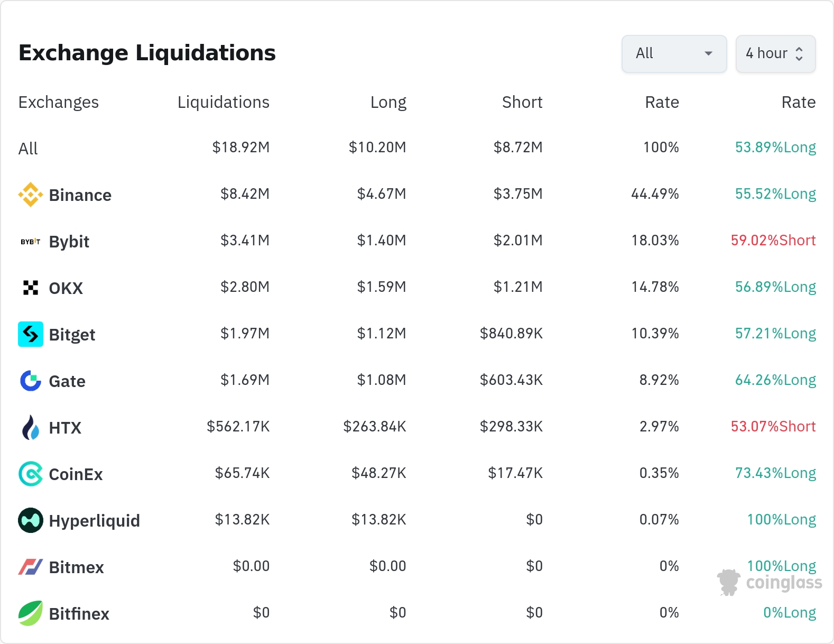This screenshot has height=644, width=834.
Task: Click the Bybit logo icon
Action: [x=31, y=242]
